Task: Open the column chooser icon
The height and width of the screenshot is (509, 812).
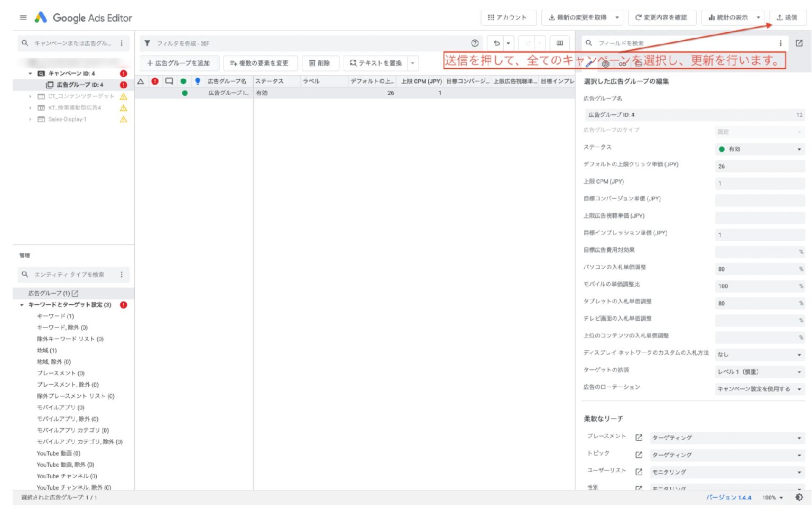Action: tap(559, 43)
